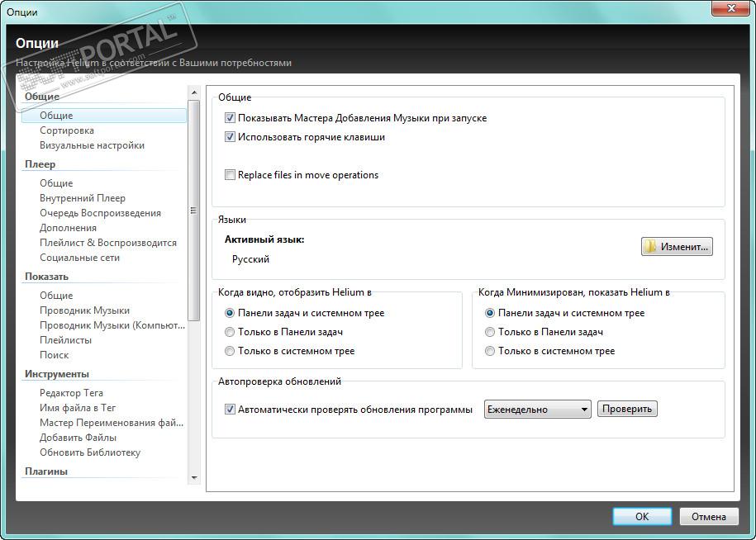Click the Проверить button
756x540 pixels.
point(627,409)
